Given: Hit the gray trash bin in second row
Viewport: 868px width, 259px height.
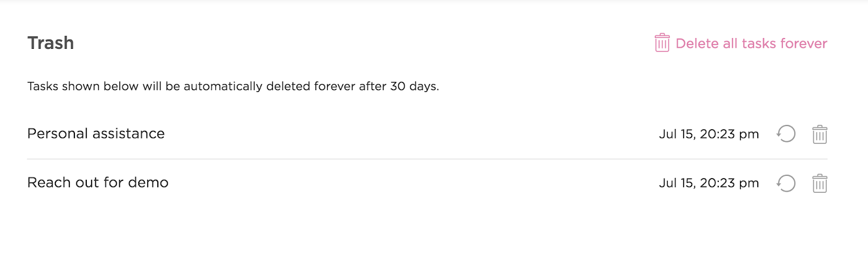Looking at the screenshot, I should coord(819,183).
